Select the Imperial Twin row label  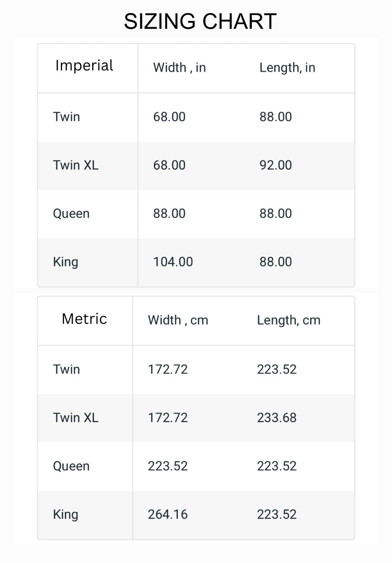[67, 117]
